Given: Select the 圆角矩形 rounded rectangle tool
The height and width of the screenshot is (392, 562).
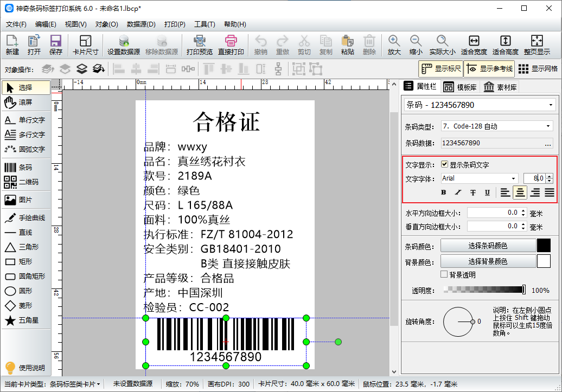Looking at the screenshot, I should pyautogui.click(x=26, y=277).
